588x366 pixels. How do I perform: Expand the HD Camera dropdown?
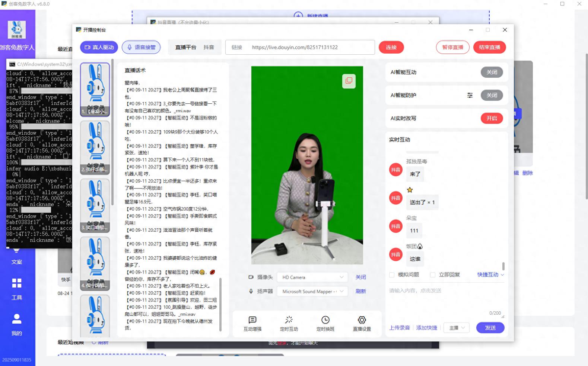click(312, 277)
